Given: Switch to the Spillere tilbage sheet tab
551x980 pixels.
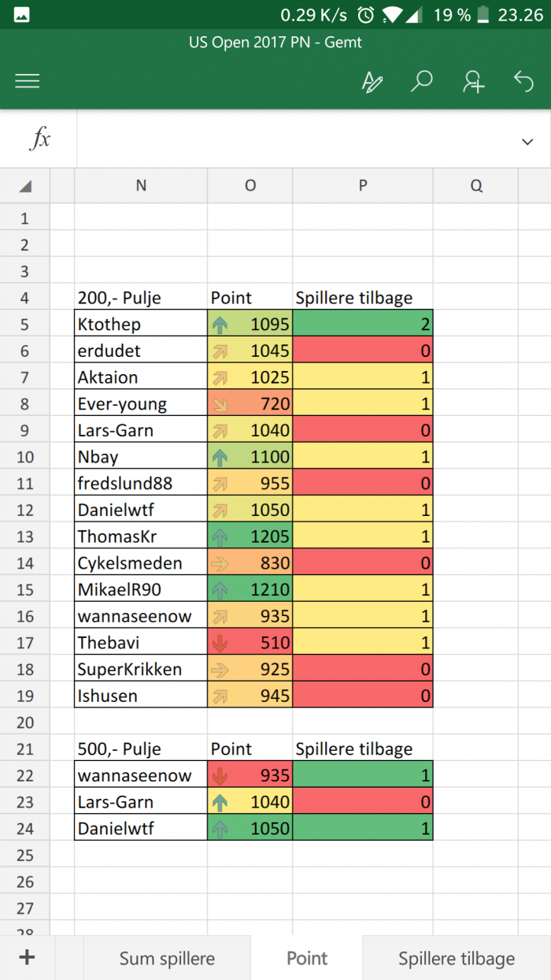Looking at the screenshot, I should pyautogui.click(x=457, y=958).
